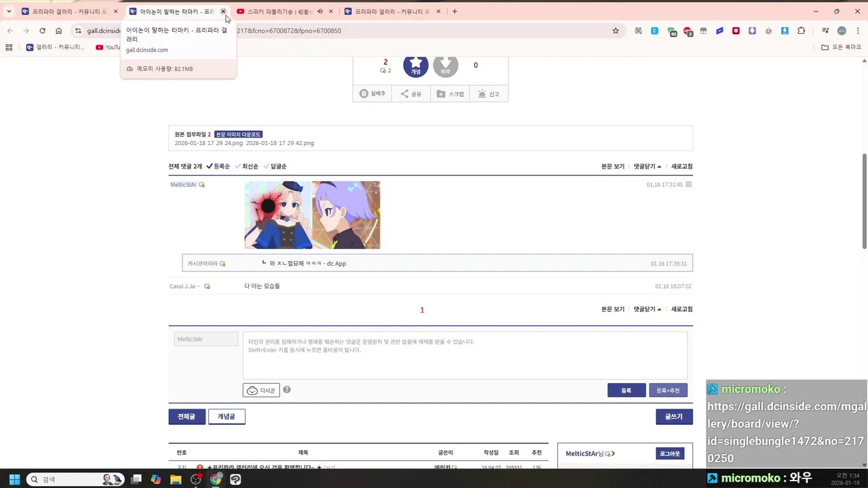Click the light-blue download arrow extension
Image resolution: width=868 pixels, height=488 pixels.
pos(785,30)
